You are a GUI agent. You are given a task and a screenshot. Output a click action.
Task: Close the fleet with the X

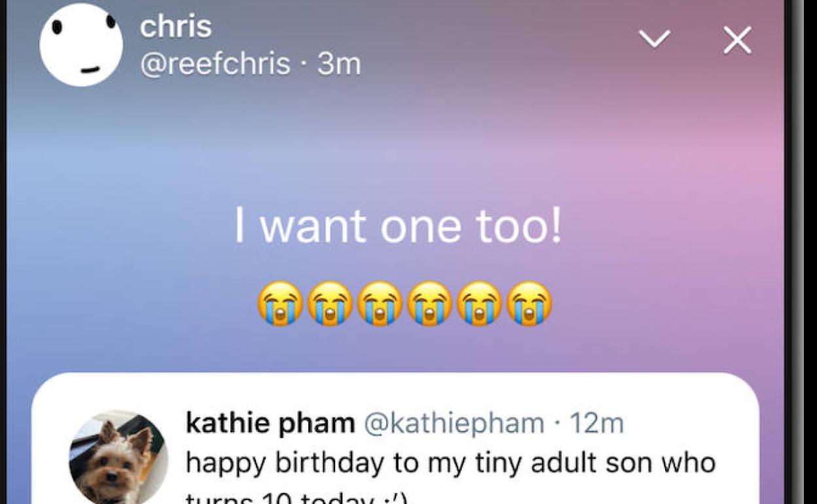click(737, 41)
